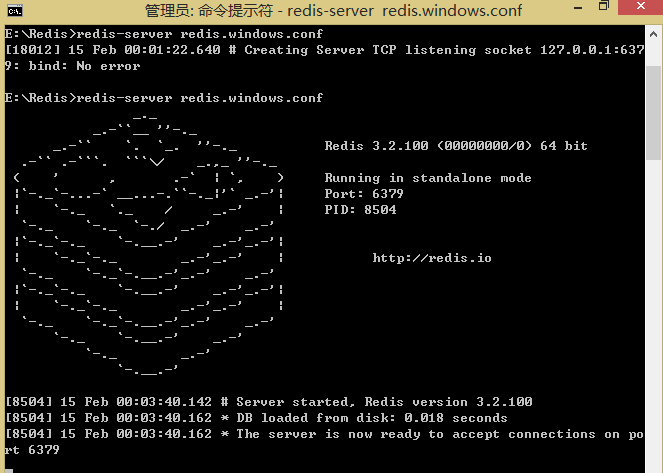Open the command prompt system menu icon
Viewport: 663px width, 473px height.
16,11
